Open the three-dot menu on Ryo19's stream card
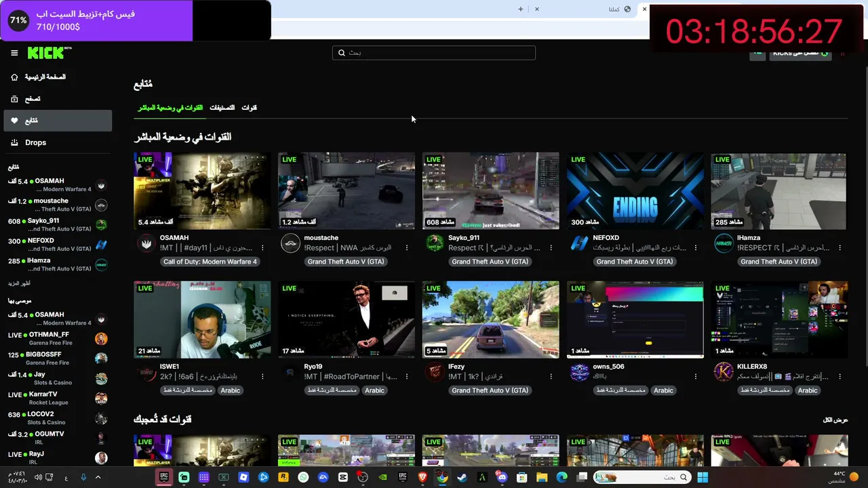 pyautogui.click(x=407, y=377)
